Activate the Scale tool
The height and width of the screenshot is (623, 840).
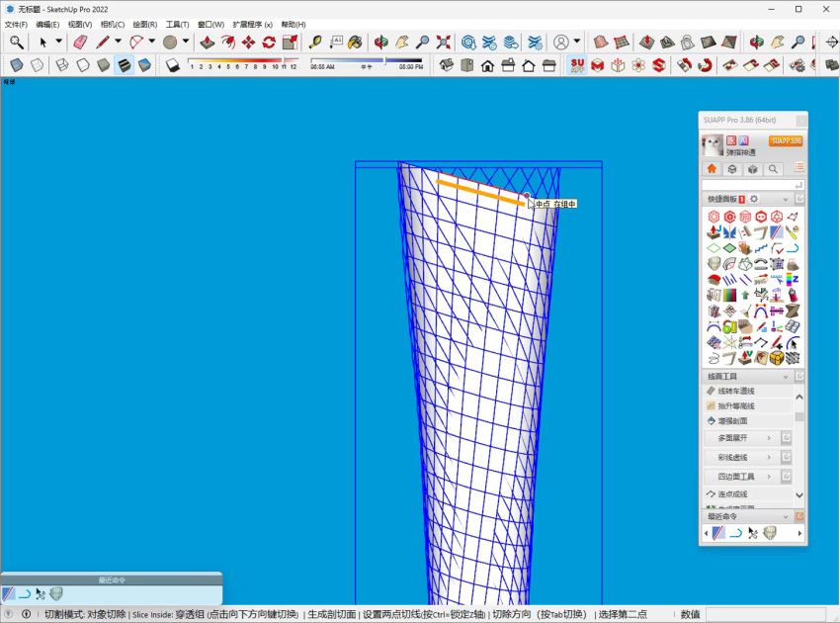point(290,42)
